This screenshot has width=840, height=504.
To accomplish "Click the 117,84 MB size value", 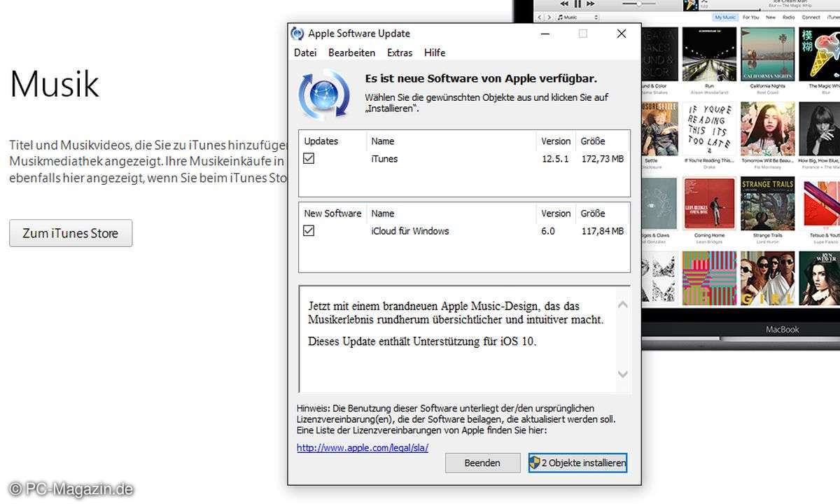I will (x=602, y=231).
